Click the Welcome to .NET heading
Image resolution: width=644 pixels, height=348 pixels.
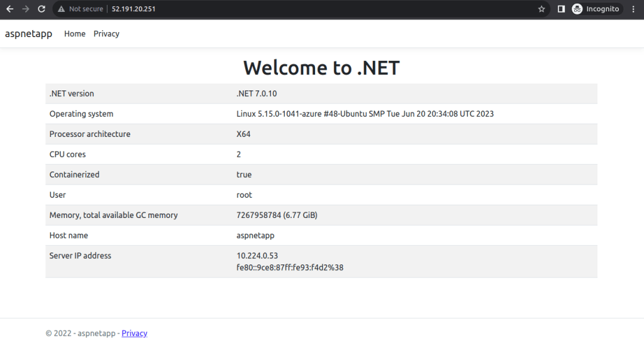point(321,68)
